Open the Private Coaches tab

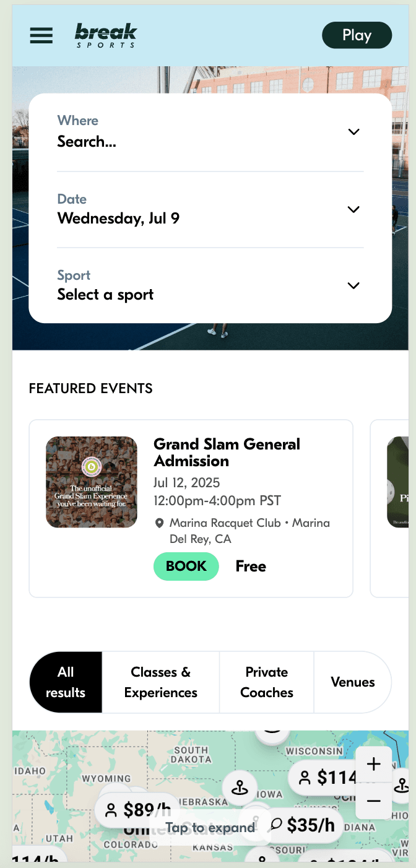tap(267, 682)
